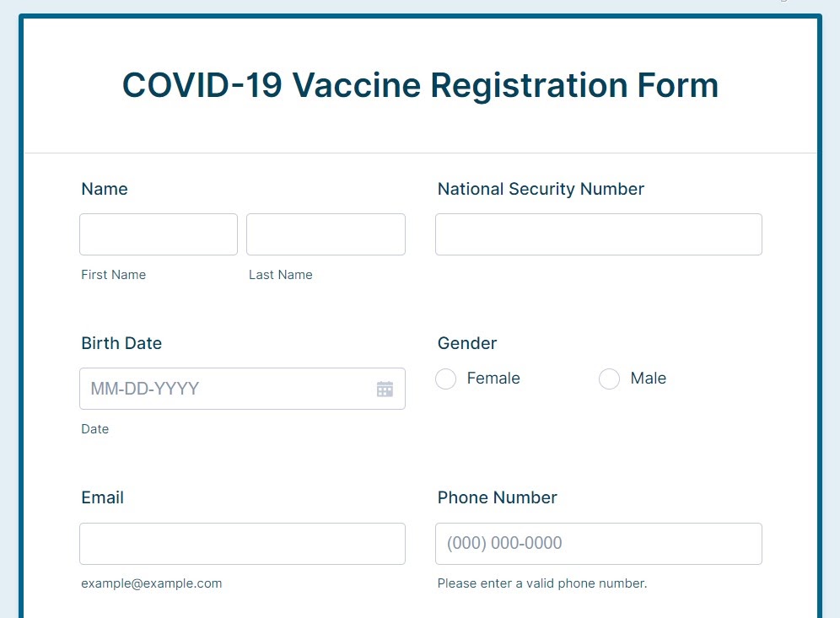Click the "Gender" heading label

tap(467, 344)
